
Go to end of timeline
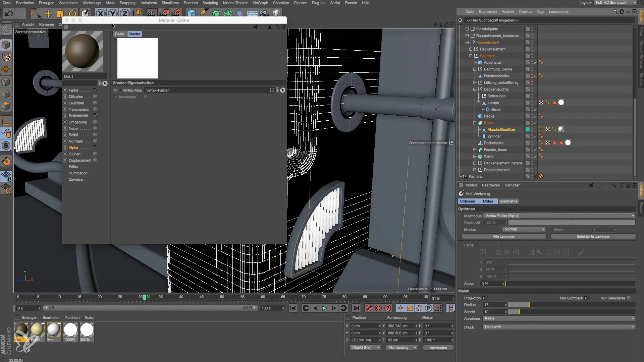(356, 308)
